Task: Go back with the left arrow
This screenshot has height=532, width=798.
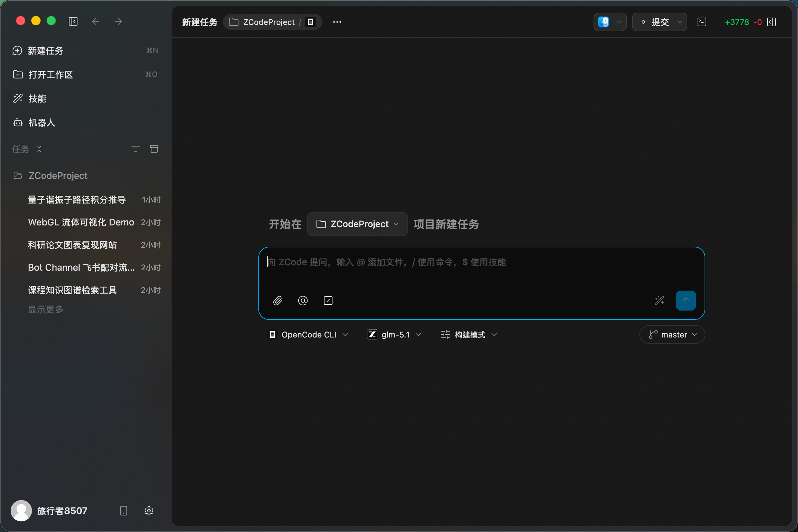Action: (96, 21)
